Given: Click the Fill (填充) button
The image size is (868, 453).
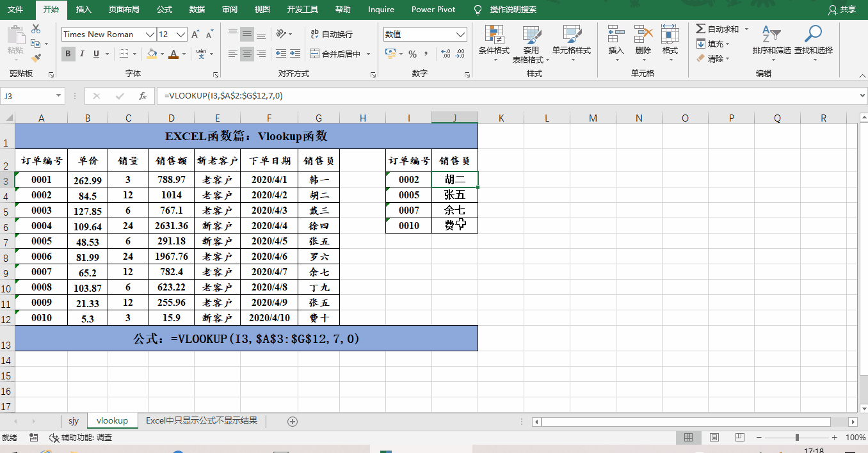Looking at the screenshot, I should (x=713, y=44).
